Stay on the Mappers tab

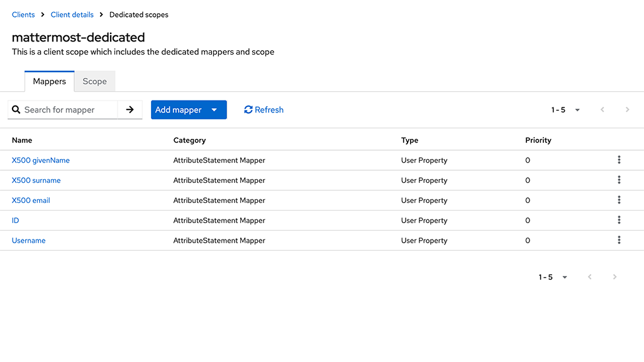tap(49, 81)
